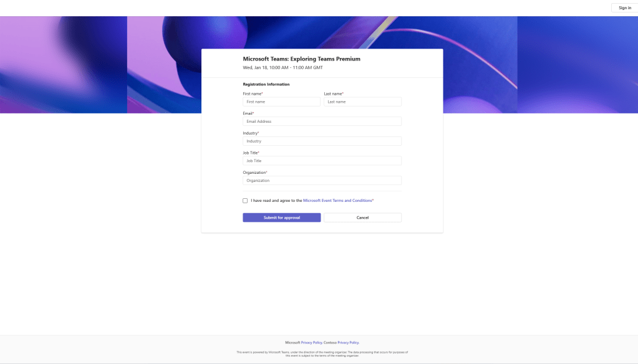This screenshot has height=364, width=638.
Task: Check the terms and conditions agreement checkbox
Action: point(245,201)
